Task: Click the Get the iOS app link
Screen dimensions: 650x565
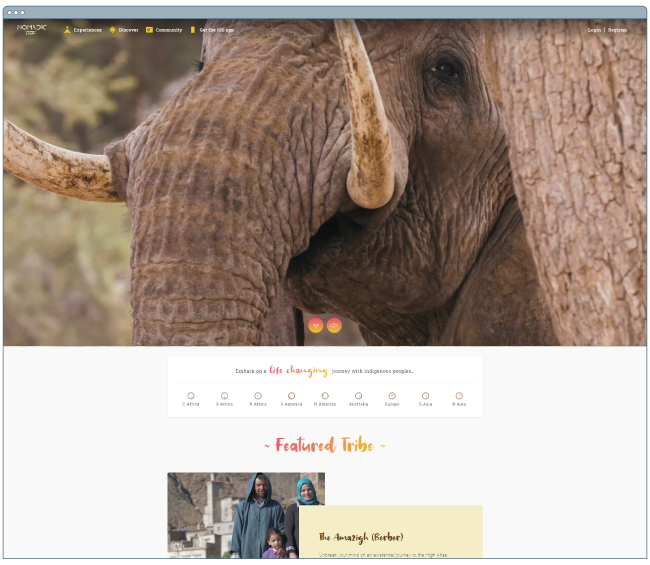Action: click(x=216, y=30)
